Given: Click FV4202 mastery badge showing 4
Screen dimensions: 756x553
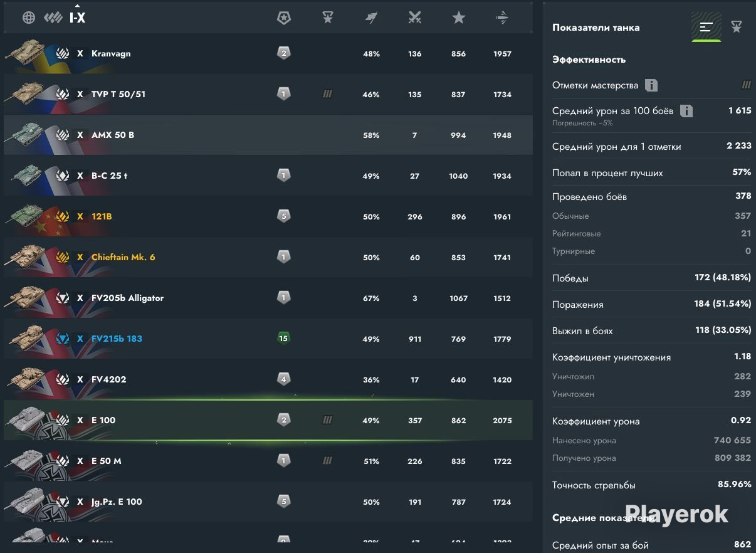Looking at the screenshot, I should (x=283, y=379).
